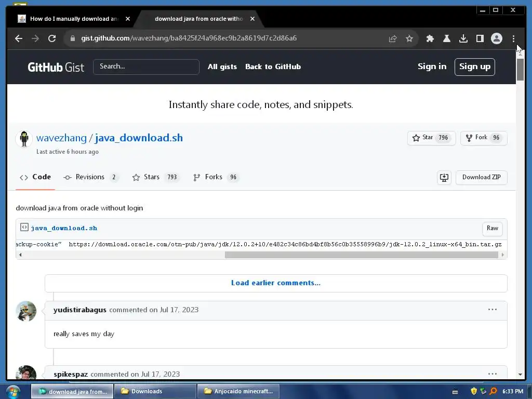Click the GitHub Gist logo
This screenshot has width=532, height=399.
click(x=56, y=67)
